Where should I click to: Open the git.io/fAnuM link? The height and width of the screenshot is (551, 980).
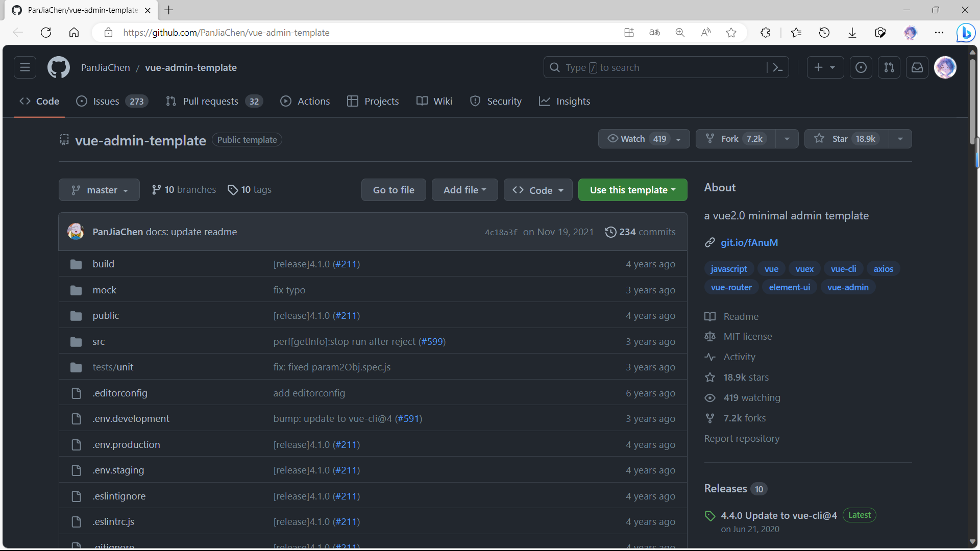point(749,243)
